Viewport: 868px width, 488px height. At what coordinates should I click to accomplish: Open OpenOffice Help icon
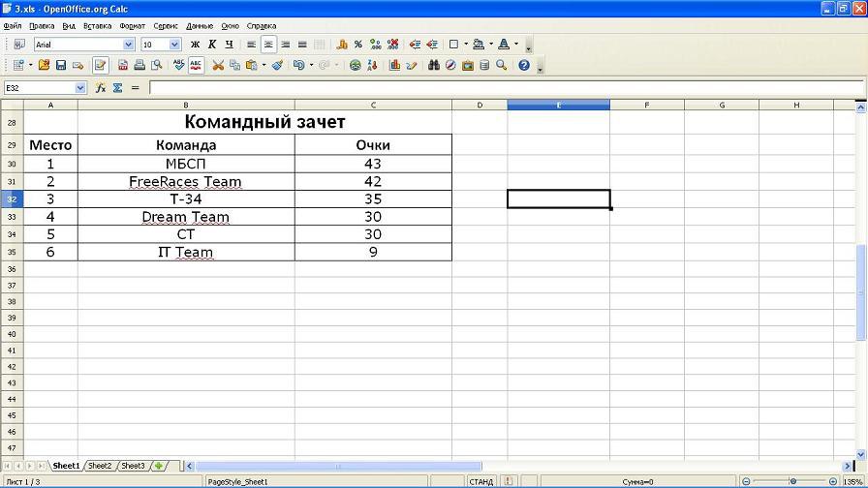pos(524,66)
